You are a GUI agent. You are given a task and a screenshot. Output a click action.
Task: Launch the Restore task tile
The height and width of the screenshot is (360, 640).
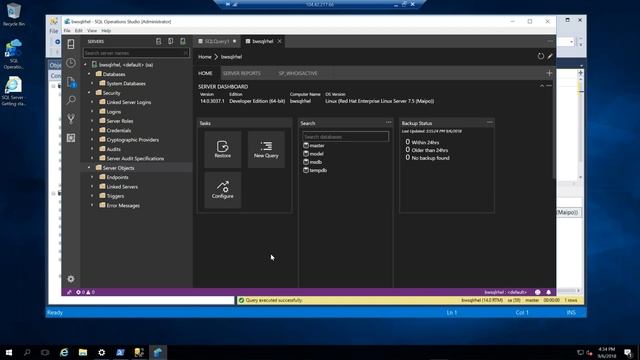222,149
